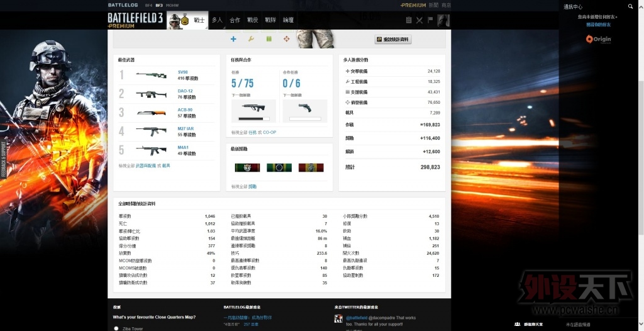Open the 新聞 news link in top bar

tap(433, 5)
